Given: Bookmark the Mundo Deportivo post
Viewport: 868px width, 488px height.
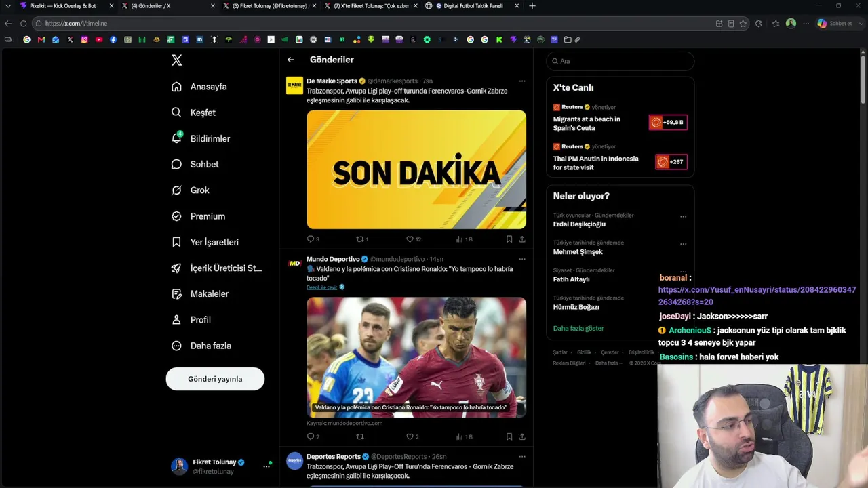Looking at the screenshot, I should coord(509,436).
